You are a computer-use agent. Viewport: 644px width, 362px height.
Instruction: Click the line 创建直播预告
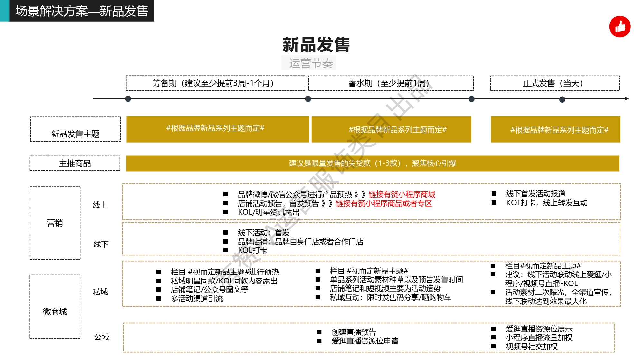tap(354, 332)
